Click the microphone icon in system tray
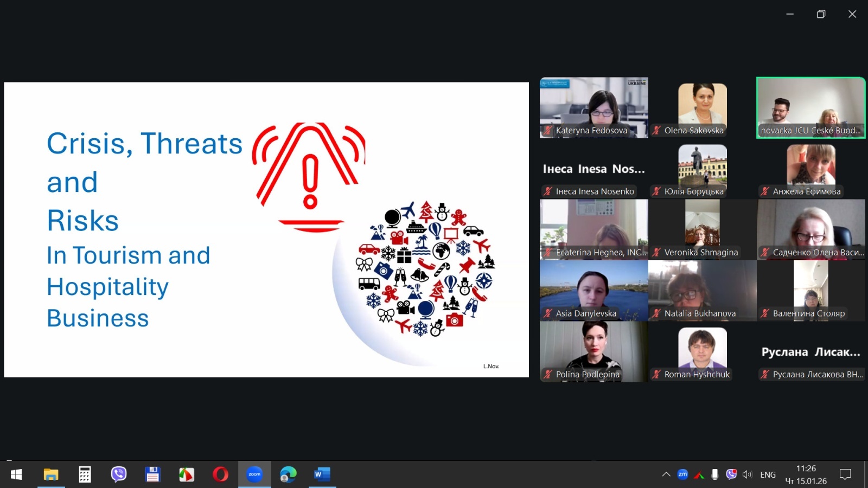The image size is (868, 488). (x=715, y=474)
